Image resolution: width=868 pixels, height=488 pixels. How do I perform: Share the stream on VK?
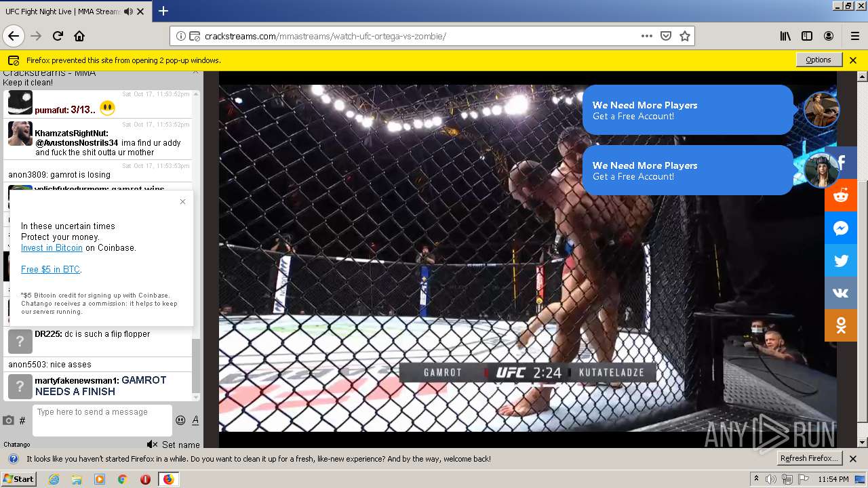[841, 293]
